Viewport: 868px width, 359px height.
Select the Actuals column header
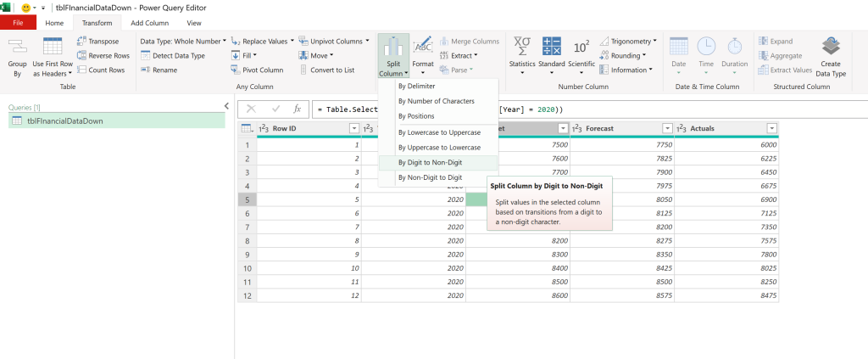[726, 128]
